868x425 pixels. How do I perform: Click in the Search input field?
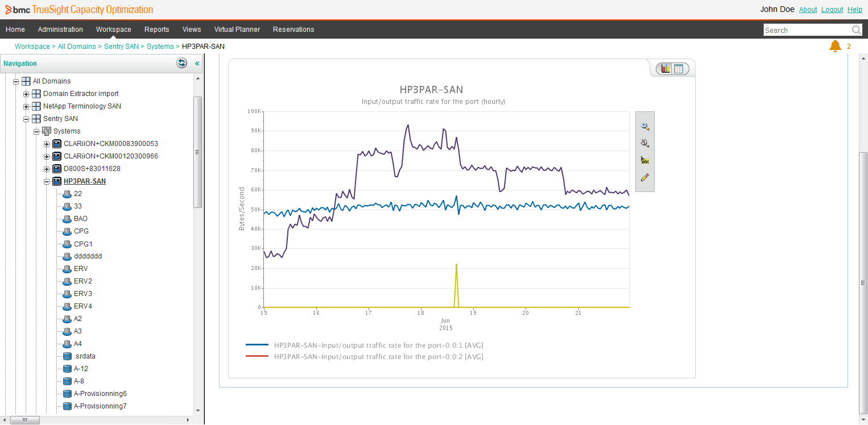(807, 30)
